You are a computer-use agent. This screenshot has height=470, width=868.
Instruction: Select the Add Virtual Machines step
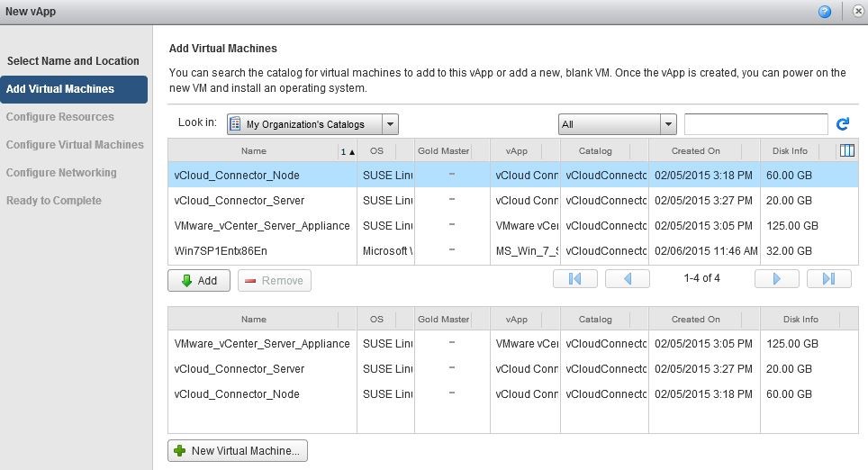pos(74,89)
